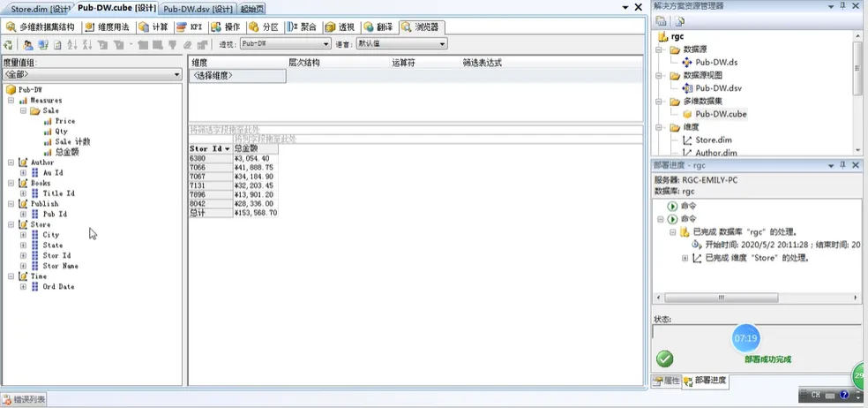Click the 错误列表 button at bottom

tap(24, 398)
